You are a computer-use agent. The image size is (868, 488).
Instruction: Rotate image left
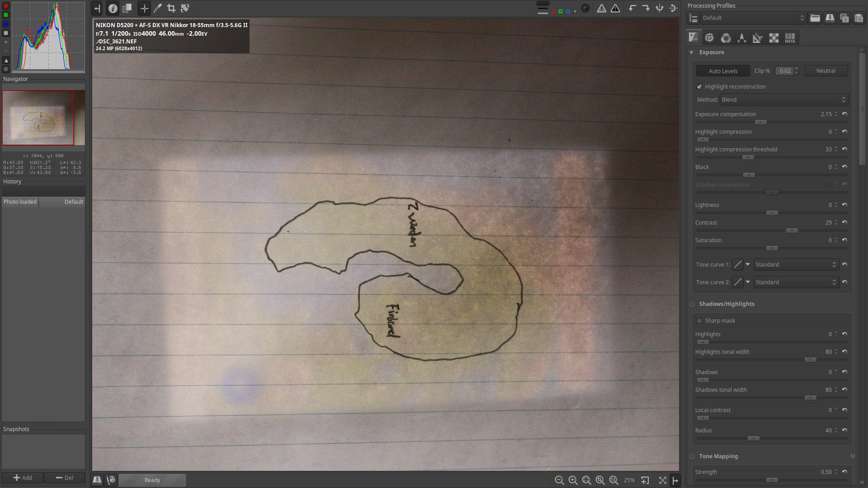[632, 8]
